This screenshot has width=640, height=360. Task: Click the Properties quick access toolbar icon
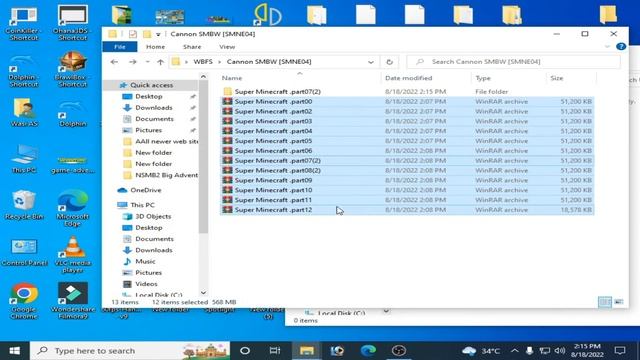133,34
